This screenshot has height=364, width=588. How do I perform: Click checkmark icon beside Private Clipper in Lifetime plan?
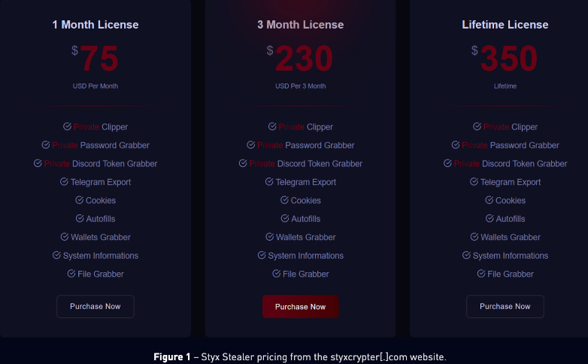(x=477, y=126)
